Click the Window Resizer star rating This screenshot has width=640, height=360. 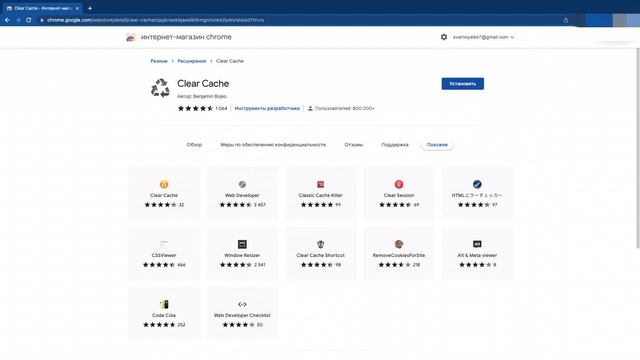[x=236, y=265]
